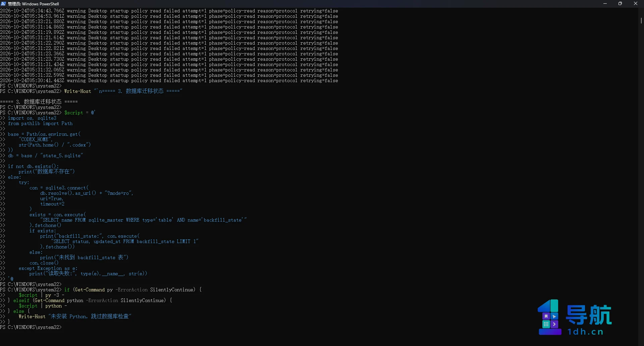This screenshot has height=346, width=644.
Task: Click the PowerShell icon in the title bar
Action: (x=3, y=4)
